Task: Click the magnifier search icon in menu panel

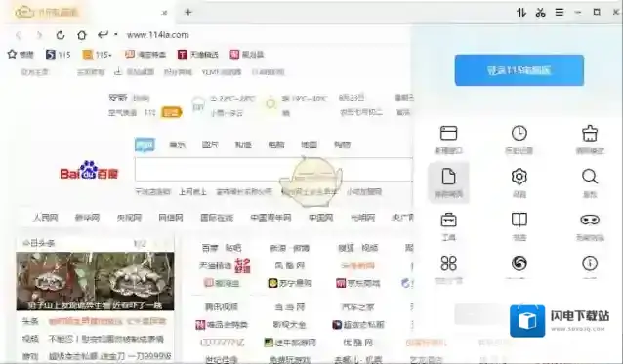Action: click(x=590, y=182)
